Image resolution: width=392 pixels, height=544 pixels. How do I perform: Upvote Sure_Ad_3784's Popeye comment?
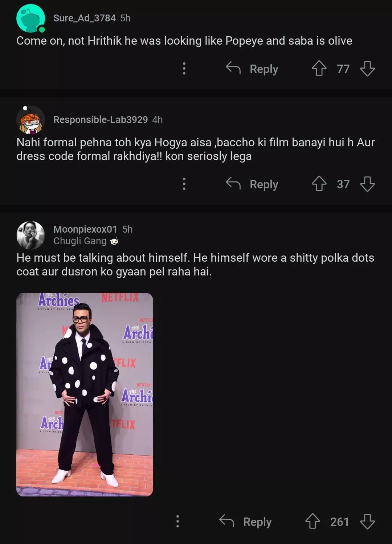coord(319,68)
